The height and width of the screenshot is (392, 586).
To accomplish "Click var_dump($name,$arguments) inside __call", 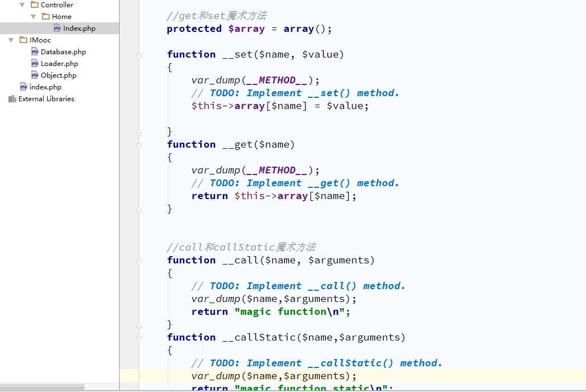I will point(274,299).
